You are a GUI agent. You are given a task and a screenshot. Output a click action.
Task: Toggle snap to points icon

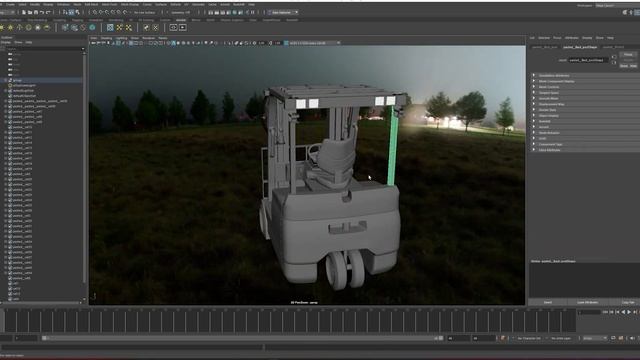(x=107, y=12)
